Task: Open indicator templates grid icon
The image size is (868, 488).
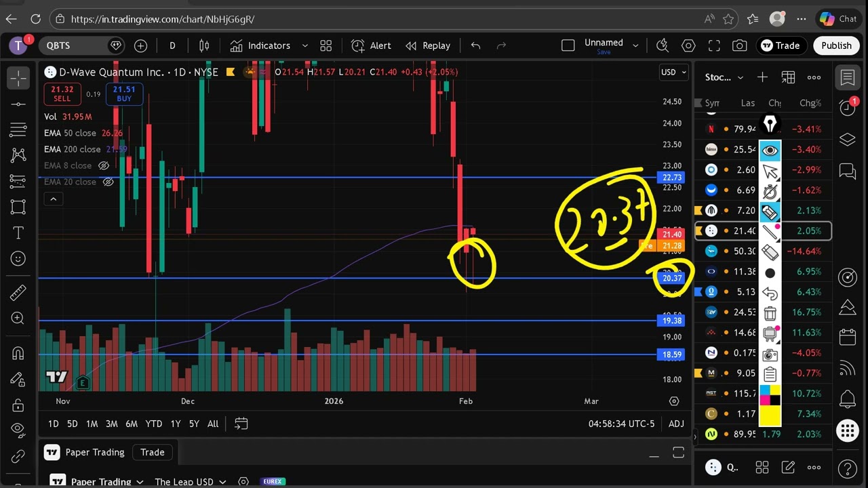Action: tap(326, 45)
